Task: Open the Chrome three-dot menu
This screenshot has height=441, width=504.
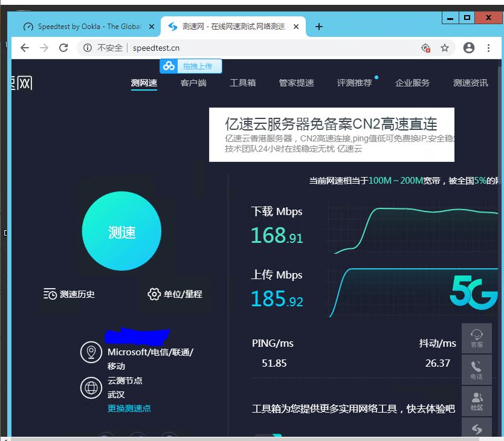Action: coord(488,48)
